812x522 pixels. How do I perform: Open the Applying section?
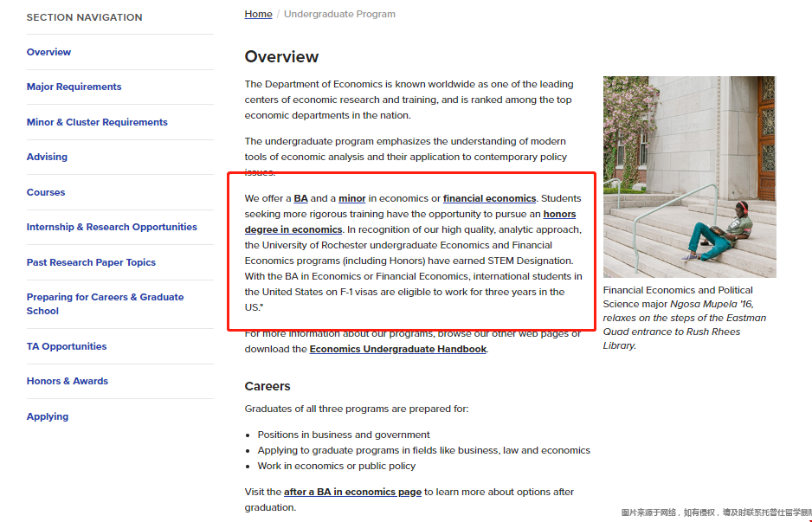[47, 416]
